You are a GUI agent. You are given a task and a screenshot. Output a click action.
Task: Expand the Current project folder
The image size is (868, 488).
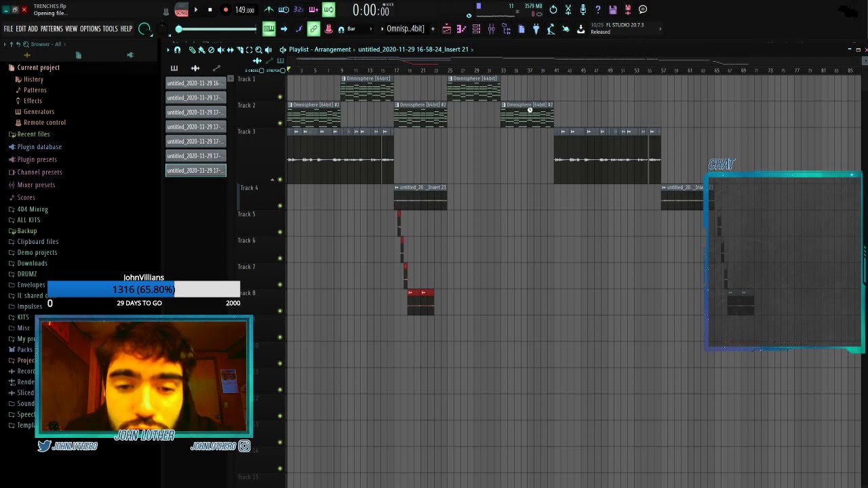[38, 68]
